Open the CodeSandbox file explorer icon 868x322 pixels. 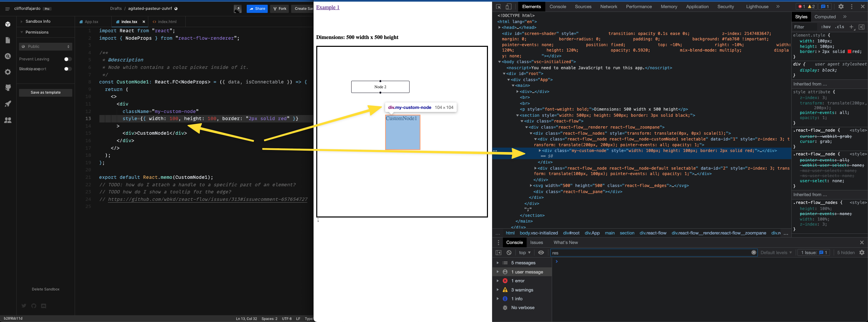8,40
